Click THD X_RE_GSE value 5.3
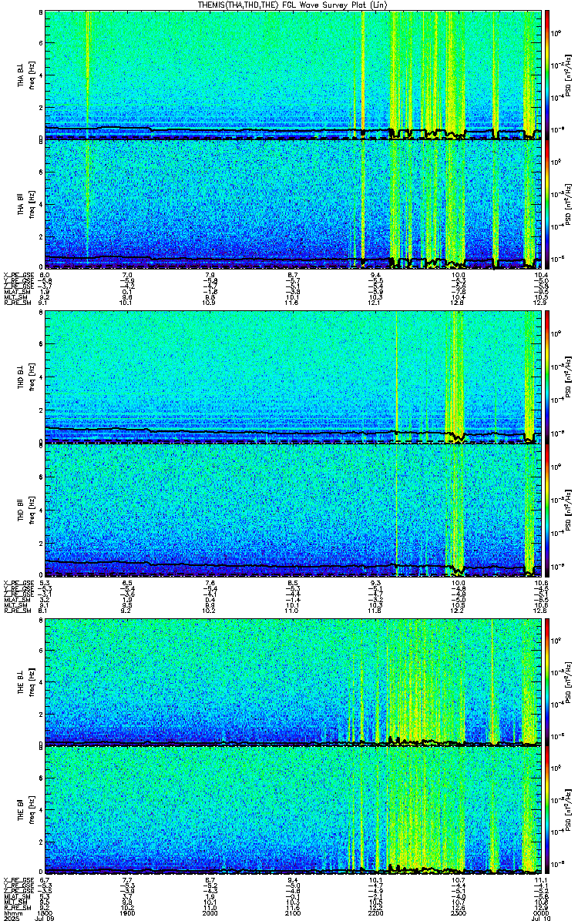Screen dimensions: 578x924 pyautogui.click(x=45, y=582)
